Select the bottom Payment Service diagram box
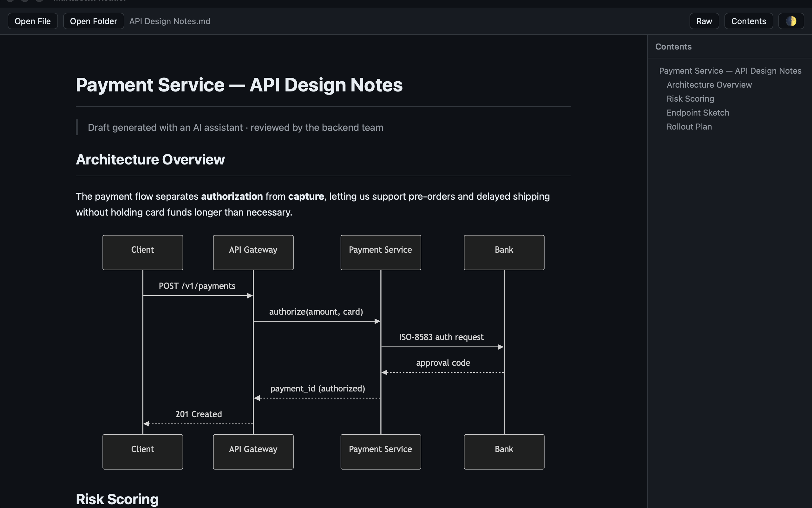812x508 pixels. pyautogui.click(x=381, y=451)
